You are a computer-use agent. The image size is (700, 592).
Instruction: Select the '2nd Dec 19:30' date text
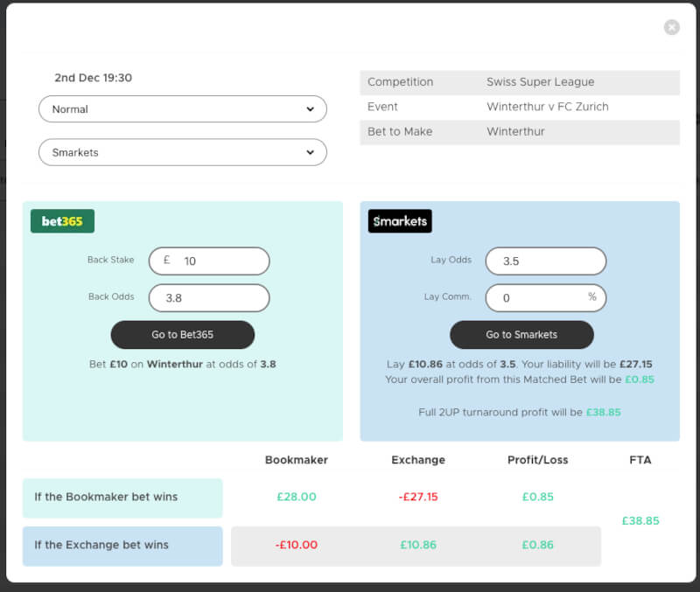pyautogui.click(x=94, y=78)
